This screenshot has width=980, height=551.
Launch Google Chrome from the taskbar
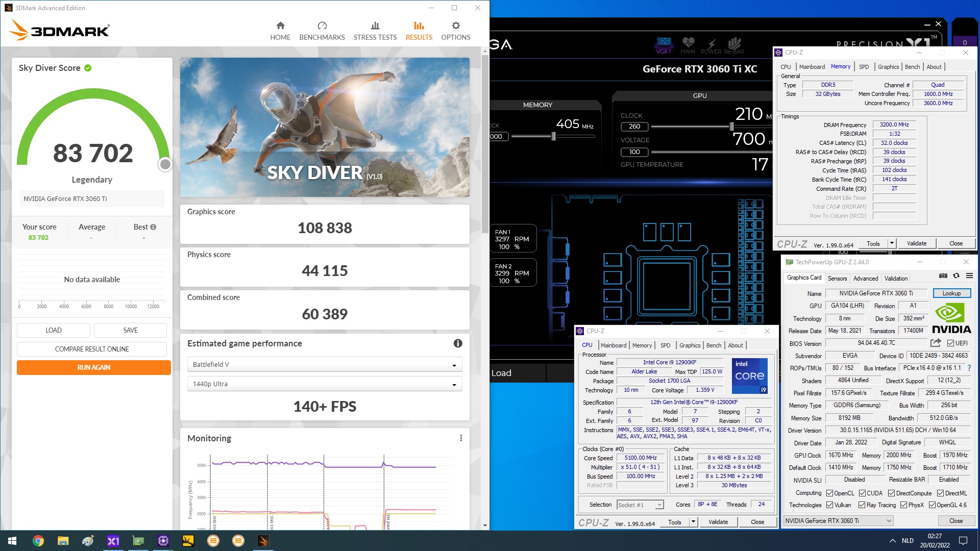(38, 541)
